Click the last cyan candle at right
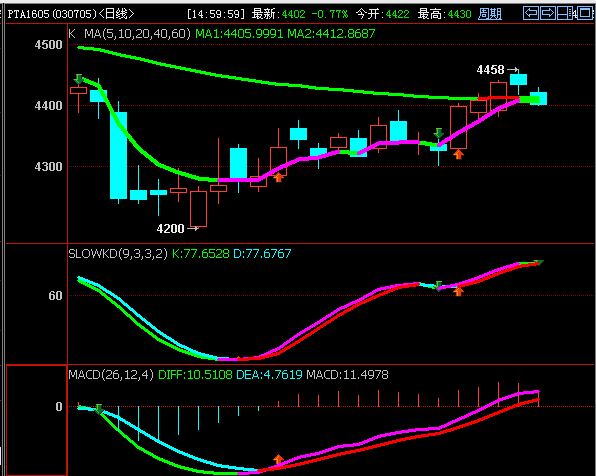This screenshot has height=476, width=596. (x=538, y=98)
